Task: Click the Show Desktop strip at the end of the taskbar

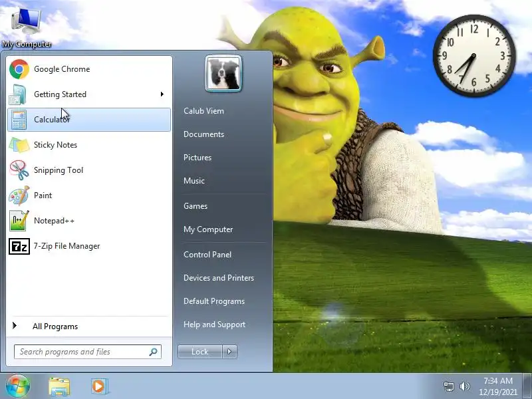Action: tap(527, 386)
